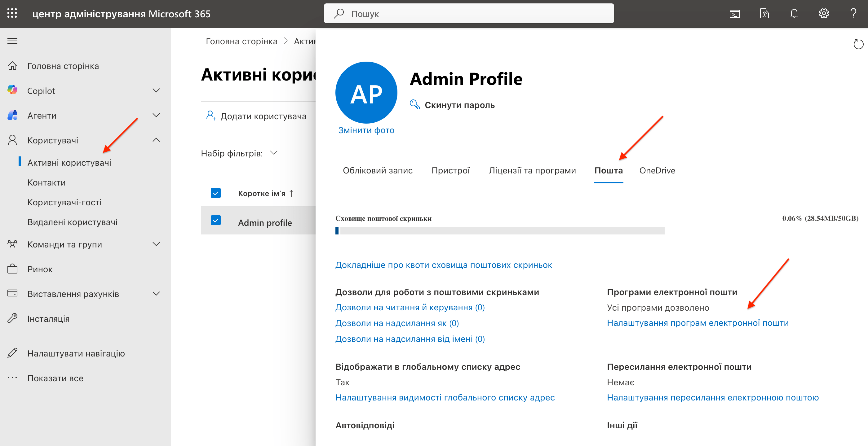The image size is (868, 446).
Task: Click inside the Пошук search field
Action: pos(468,13)
